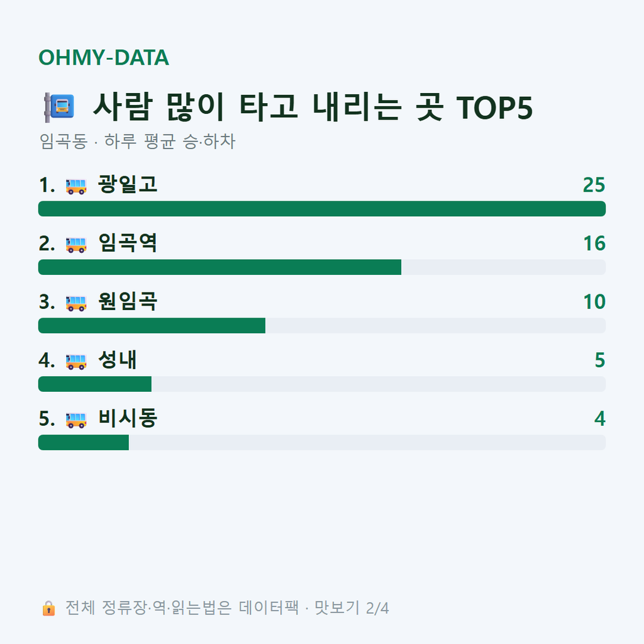Click the green fill of 원임곡 bar
This screenshot has width=644, height=644.
tap(152, 326)
